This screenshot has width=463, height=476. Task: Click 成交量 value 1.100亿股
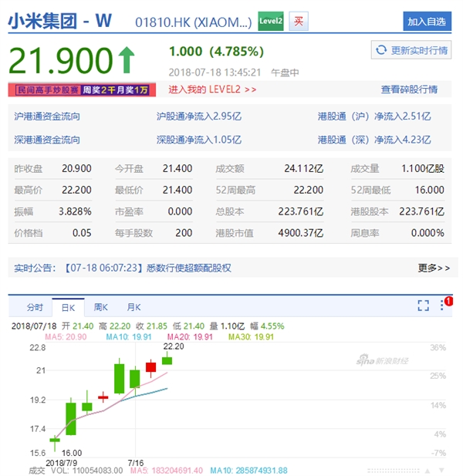point(423,168)
